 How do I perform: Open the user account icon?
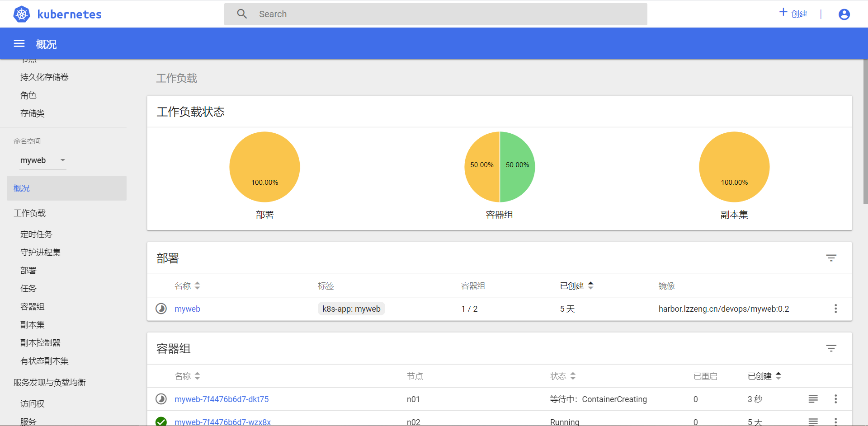coord(844,14)
